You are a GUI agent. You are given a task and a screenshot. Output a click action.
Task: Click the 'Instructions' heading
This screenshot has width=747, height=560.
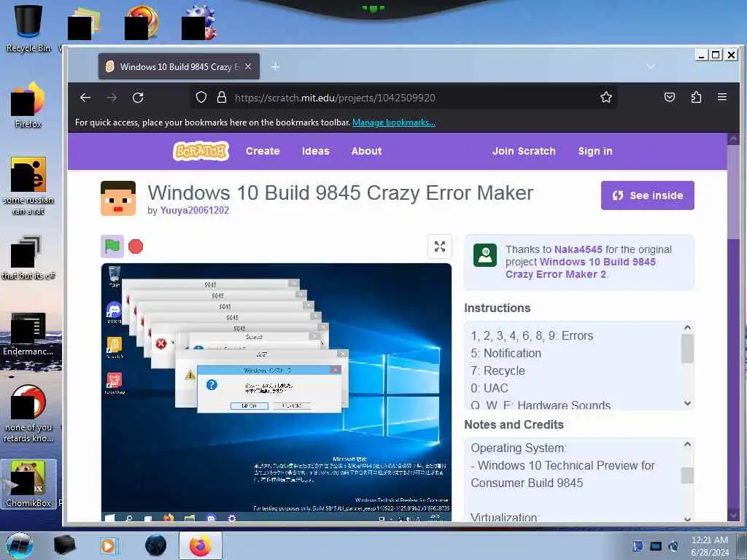click(x=497, y=308)
